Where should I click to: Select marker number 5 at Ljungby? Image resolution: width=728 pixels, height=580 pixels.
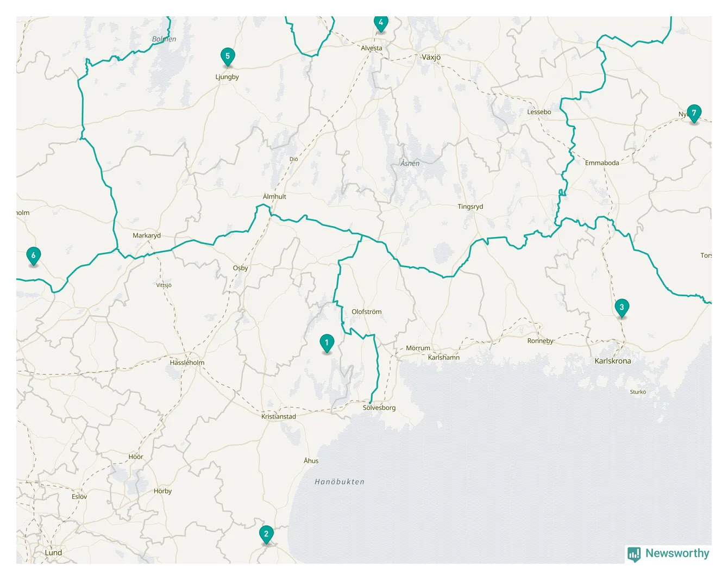pyautogui.click(x=228, y=56)
